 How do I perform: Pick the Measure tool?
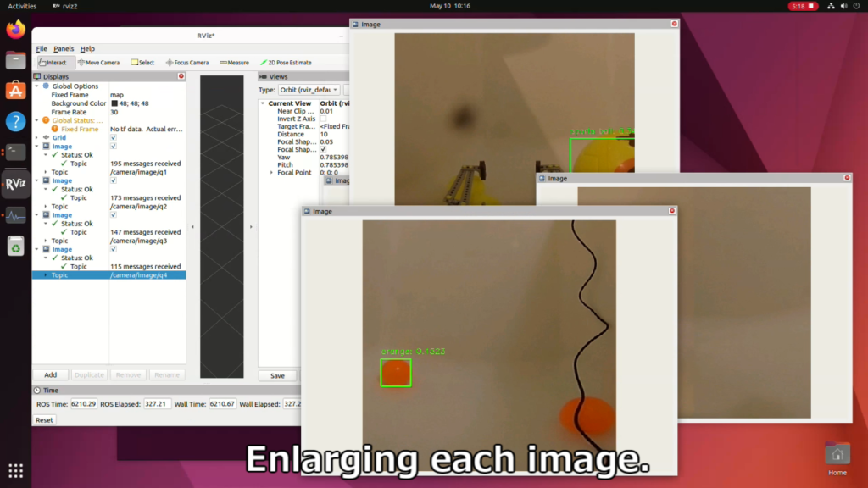pyautogui.click(x=234, y=63)
